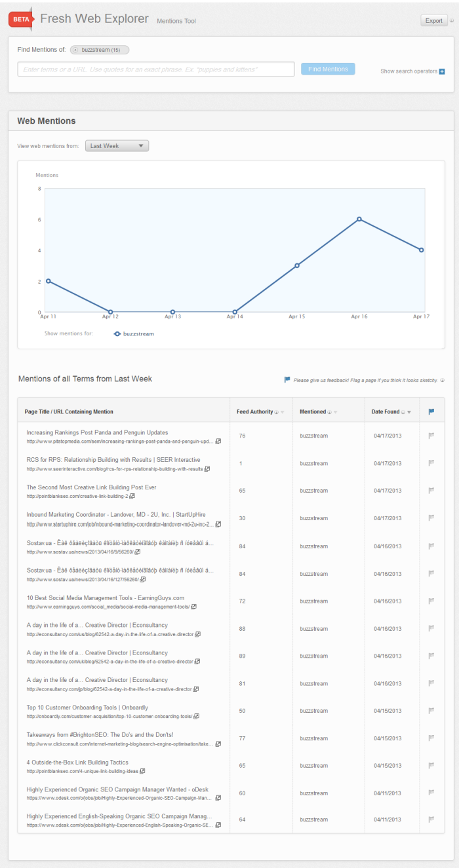Screen dimensions: 459x868
Task: Open Highly Experienced English-Speaking Organic SEO link
Action: 119,818
